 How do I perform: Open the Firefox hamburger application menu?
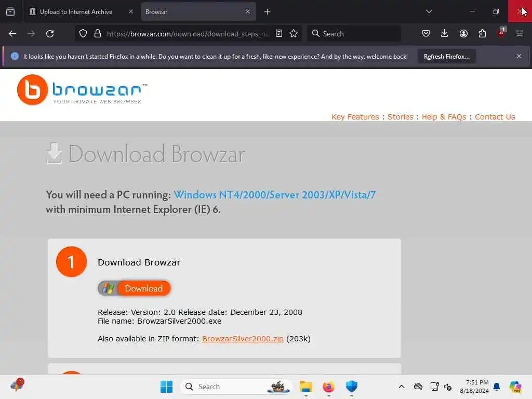[520, 34]
